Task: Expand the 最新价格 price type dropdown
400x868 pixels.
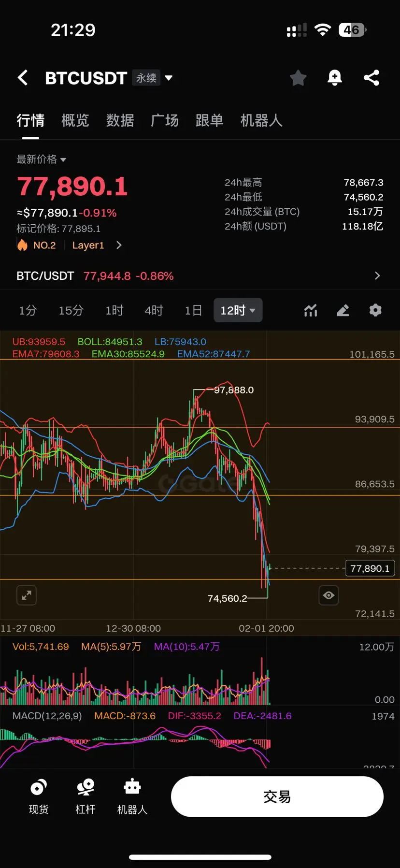Action: point(41,159)
